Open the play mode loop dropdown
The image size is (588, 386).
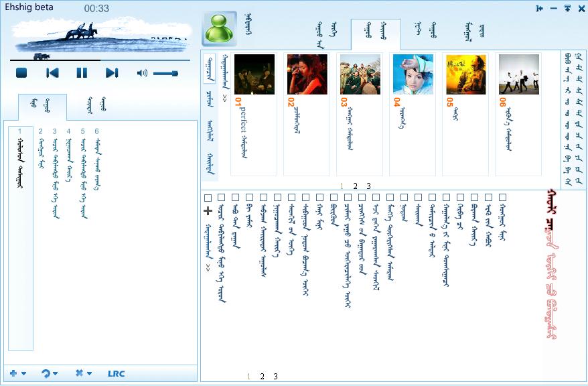click(x=49, y=373)
